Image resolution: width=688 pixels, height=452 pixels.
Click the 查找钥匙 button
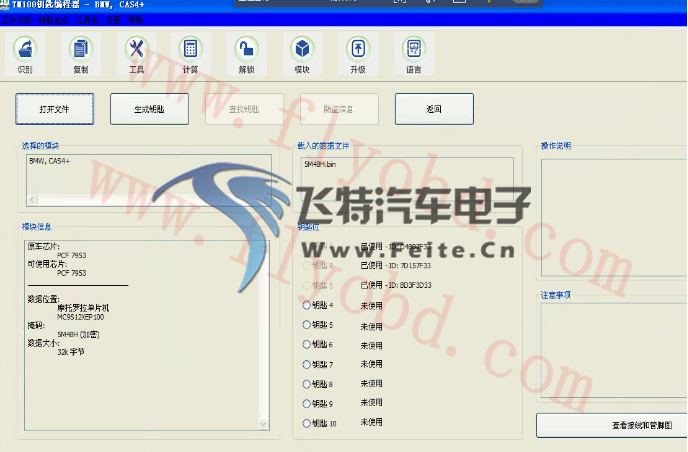(x=244, y=109)
